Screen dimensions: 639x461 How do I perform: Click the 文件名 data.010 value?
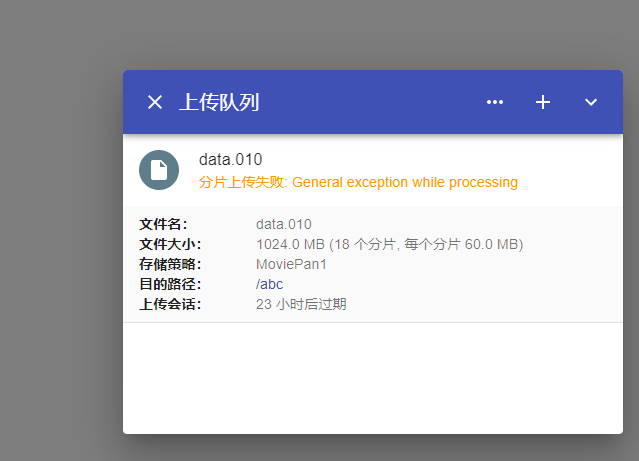(x=284, y=224)
